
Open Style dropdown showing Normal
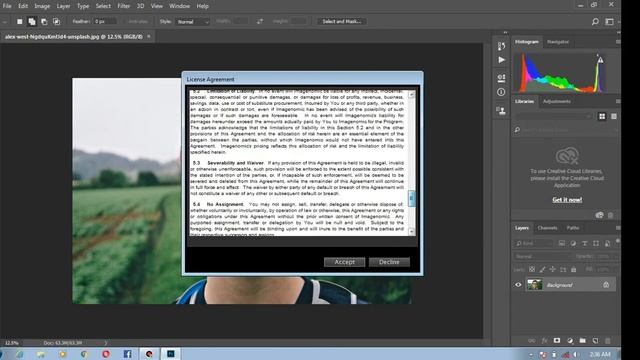[193, 22]
